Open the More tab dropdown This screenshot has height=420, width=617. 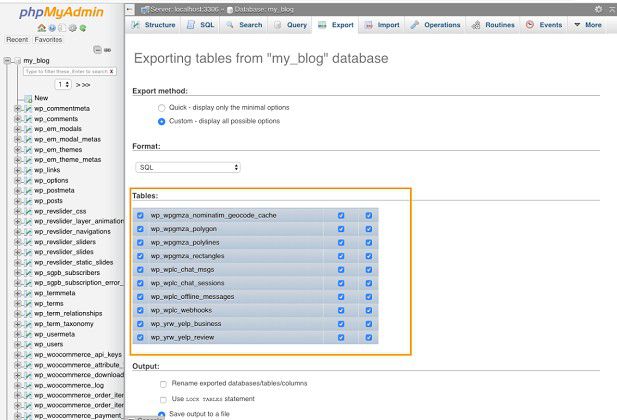[x=588, y=25]
